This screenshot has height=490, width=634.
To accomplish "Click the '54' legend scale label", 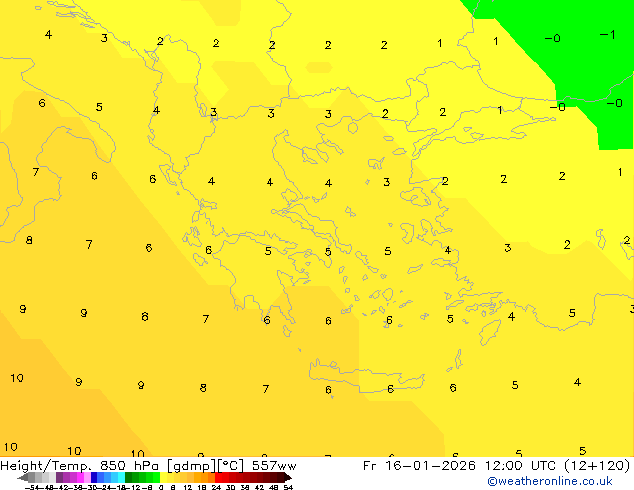I will [288, 487].
